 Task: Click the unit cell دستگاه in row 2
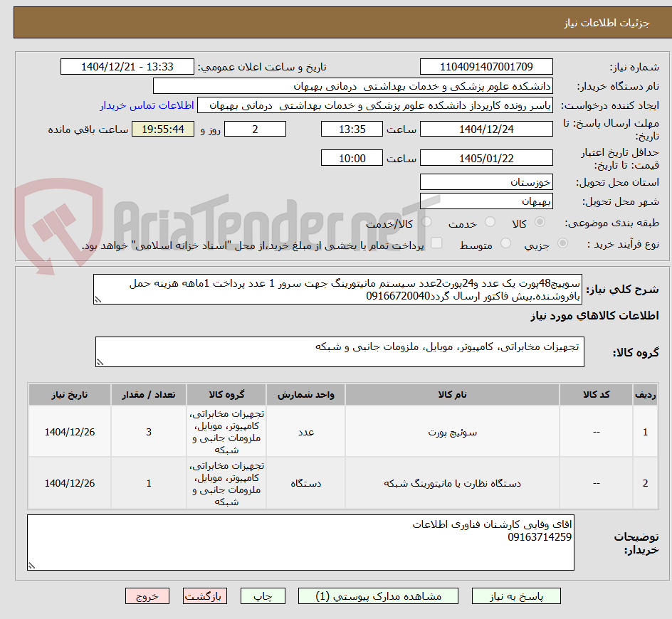(305, 483)
